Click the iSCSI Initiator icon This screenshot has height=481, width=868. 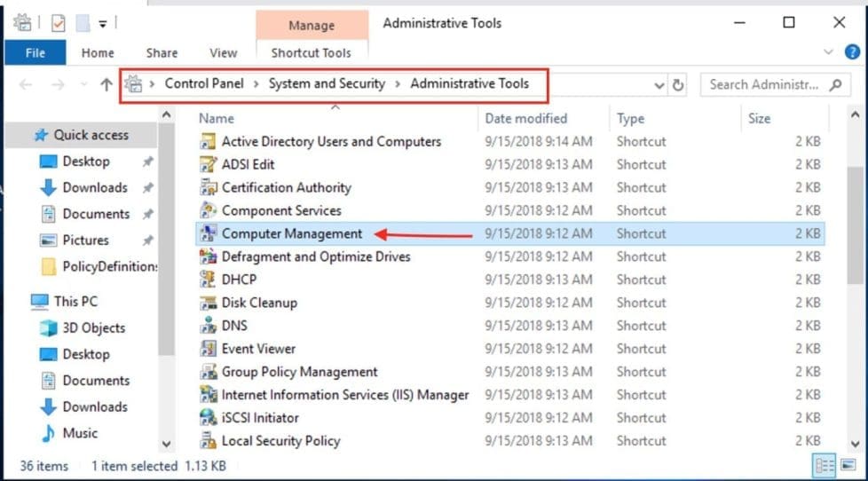pyautogui.click(x=208, y=418)
